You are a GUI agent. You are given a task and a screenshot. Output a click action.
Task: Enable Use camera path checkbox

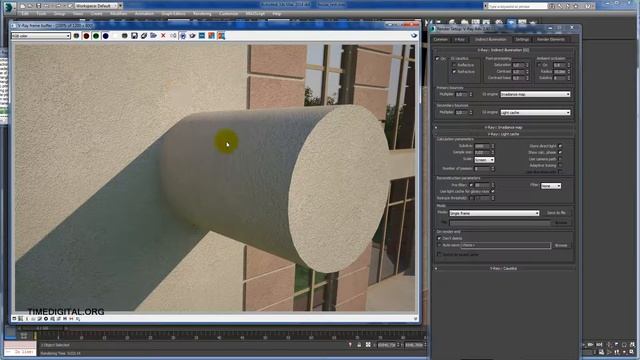point(560,159)
